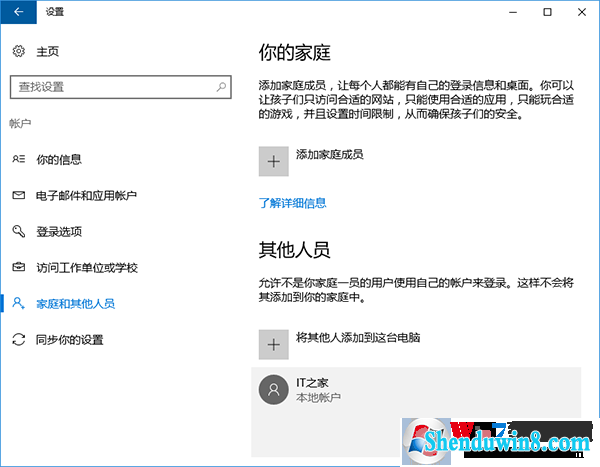The image size is (600, 467).
Task: Close the 设置 window
Action: pos(582,12)
